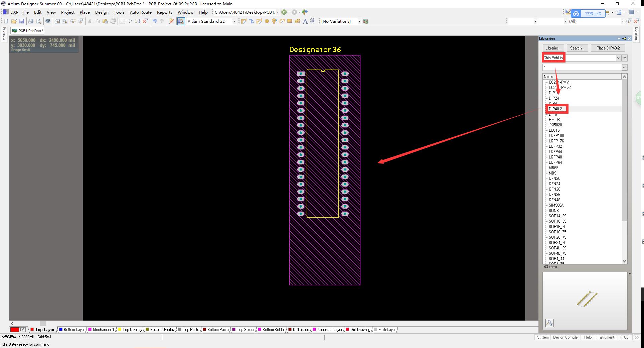
Task: Select the LQFP100 footprint in list
Action: pyautogui.click(x=556, y=136)
